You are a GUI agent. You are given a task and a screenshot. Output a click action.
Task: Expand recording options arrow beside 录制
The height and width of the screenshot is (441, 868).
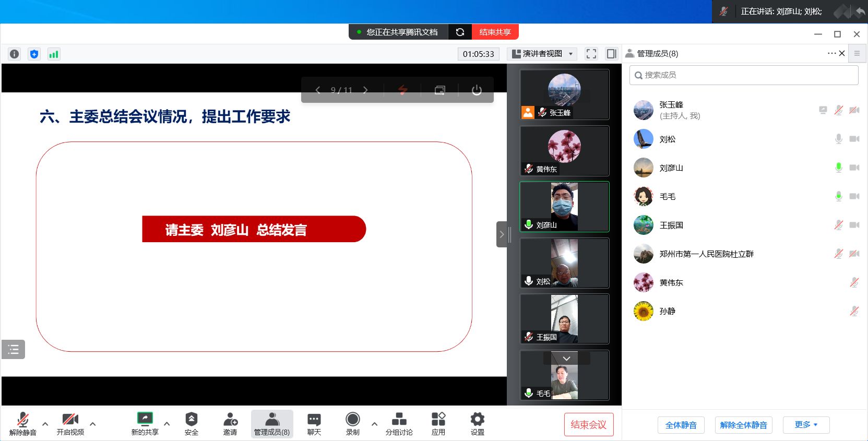[375, 424]
